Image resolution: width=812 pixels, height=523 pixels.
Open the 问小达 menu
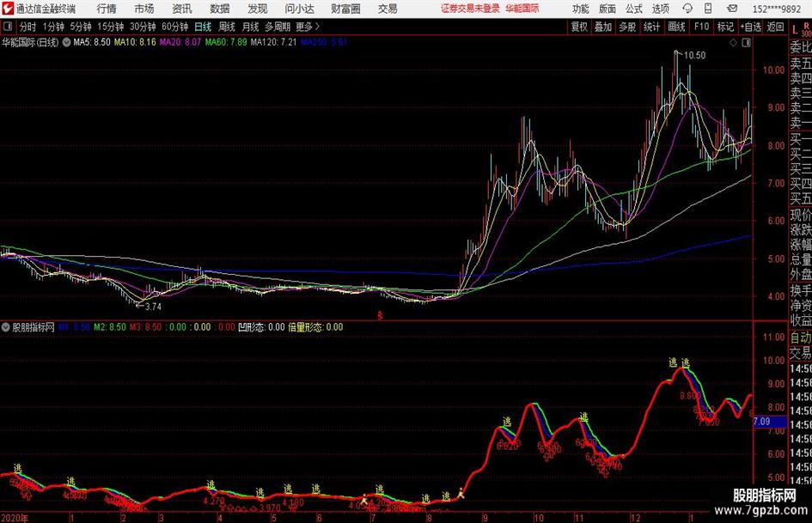coord(299,9)
